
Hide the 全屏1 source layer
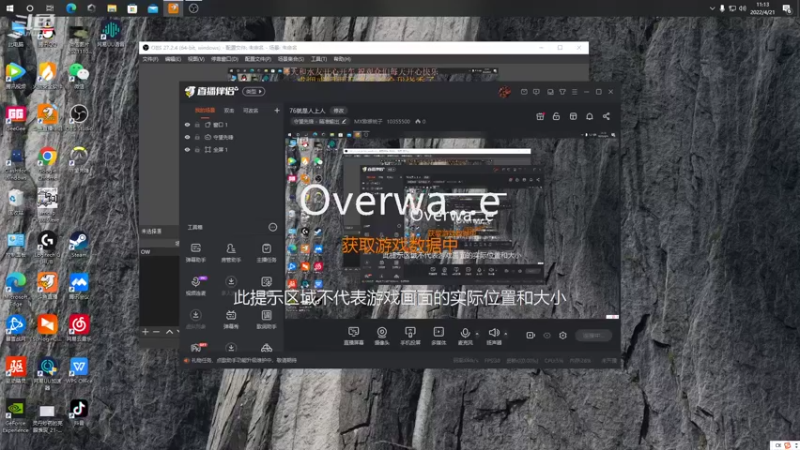click(x=187, y=150)
